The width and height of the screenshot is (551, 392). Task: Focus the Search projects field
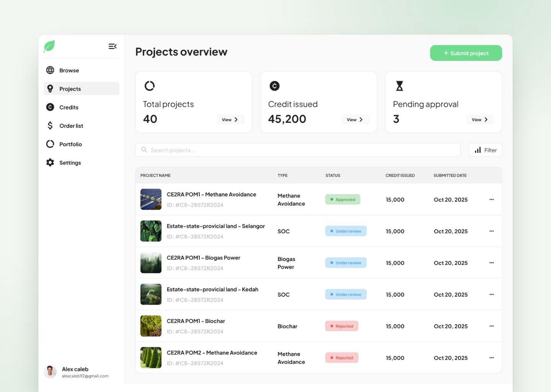click(x=298, y=150)
